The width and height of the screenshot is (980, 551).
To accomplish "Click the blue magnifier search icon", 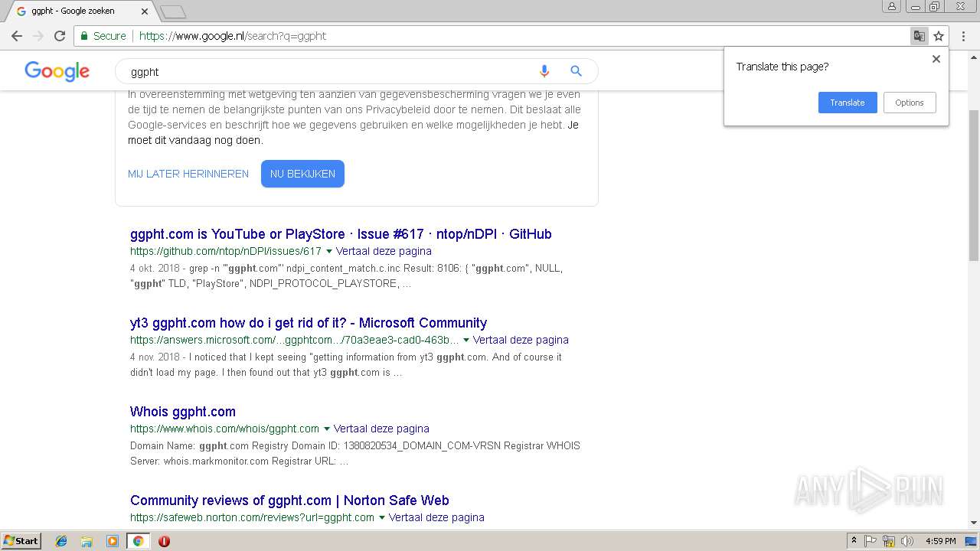I will [x=577, y=71].
